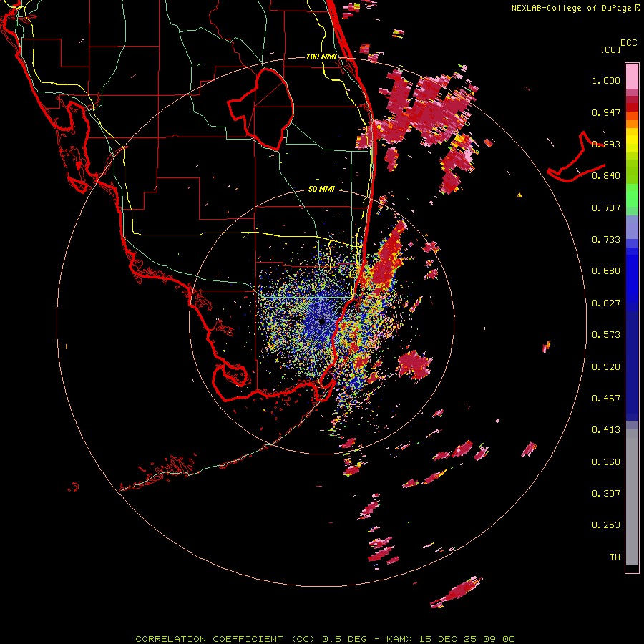This screenshot has height=644, width=644.
Task: Pick the light pink segment of the color bar
Action: 632,76
